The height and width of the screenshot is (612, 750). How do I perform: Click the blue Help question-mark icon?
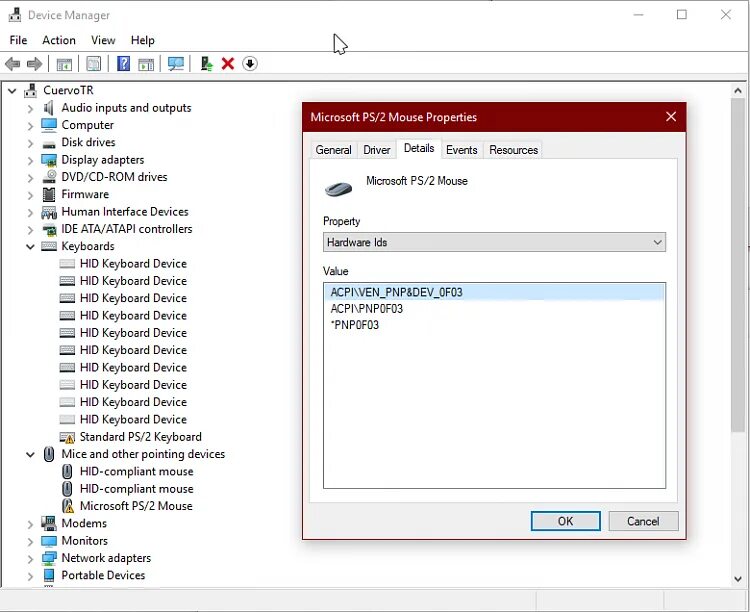pyautogui.click(x=123, y=64)
